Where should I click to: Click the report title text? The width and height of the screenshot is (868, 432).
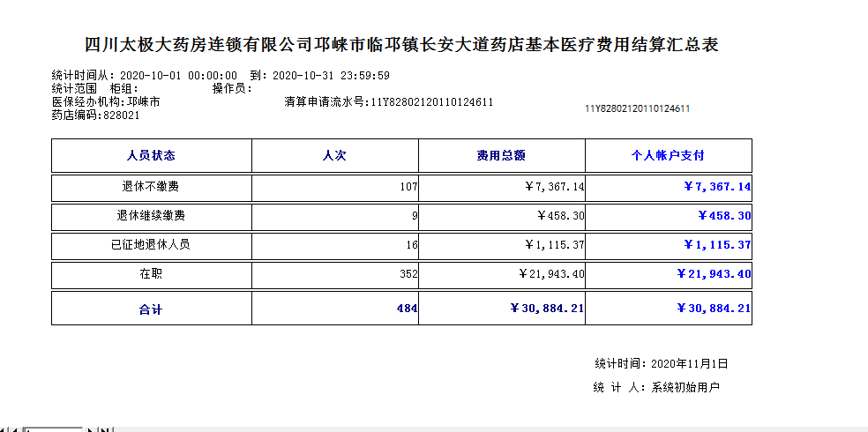[402, 44]
